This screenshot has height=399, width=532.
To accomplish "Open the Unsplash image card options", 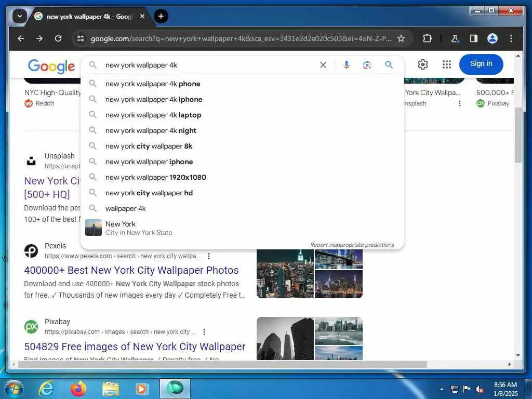I will [x=460, y=103].
